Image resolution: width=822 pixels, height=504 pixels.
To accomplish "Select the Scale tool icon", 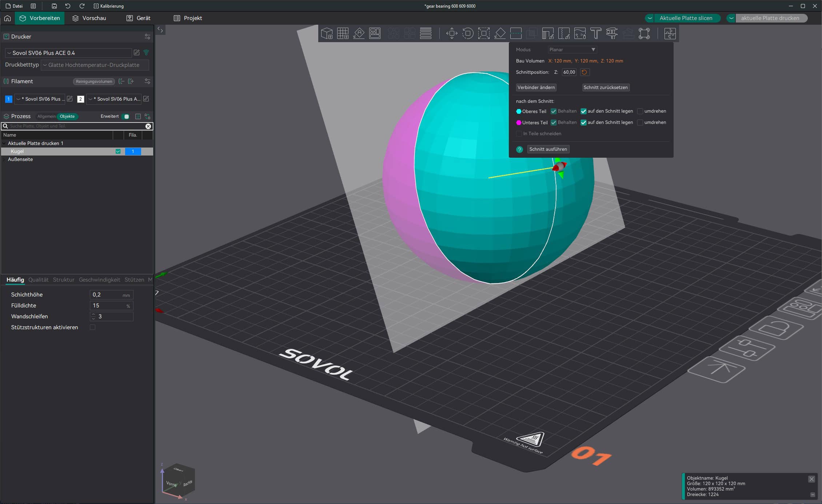I will point(484,33).
